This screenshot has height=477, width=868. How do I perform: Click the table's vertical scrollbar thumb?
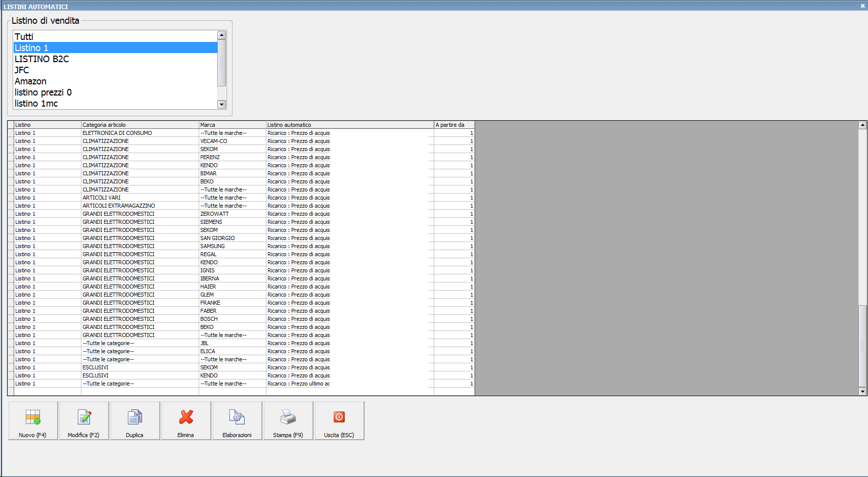pos(863,346)
